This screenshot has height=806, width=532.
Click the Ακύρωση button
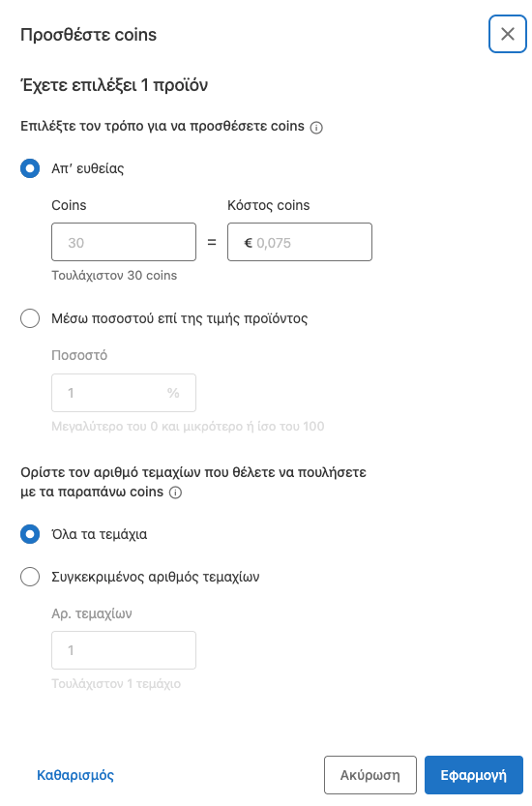[370, 775]
